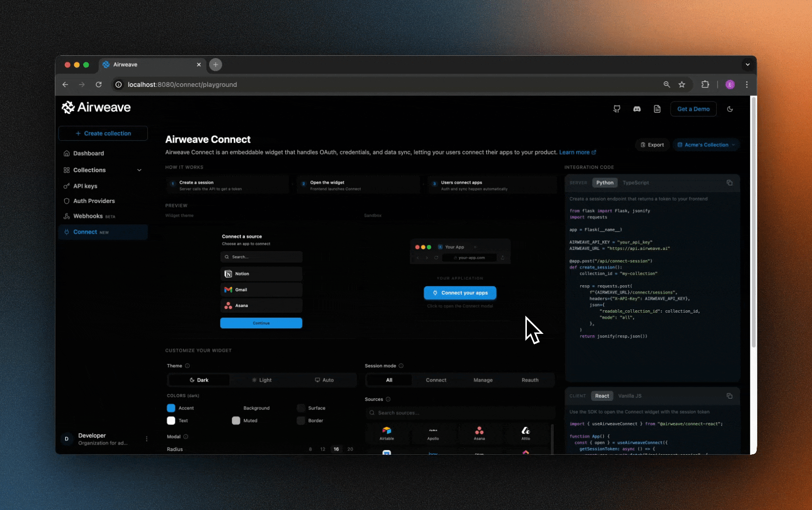Open the Discord community icon
Viewport: 812px width, 510px height.
click(637, 109)
